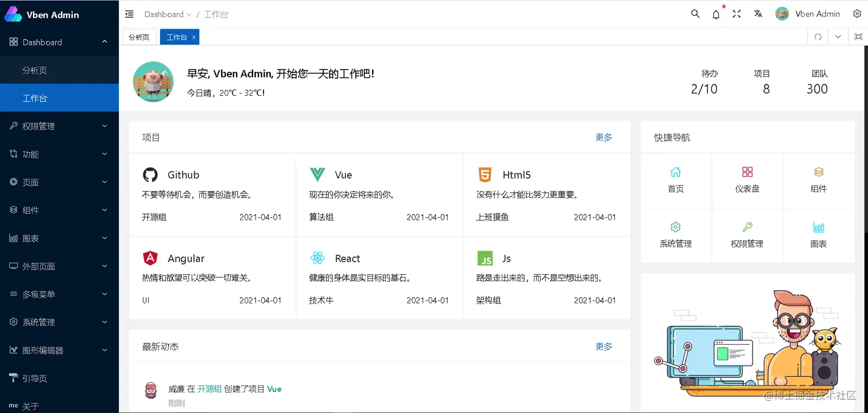The image size is (868, 413).
Task: Expand the 权限管理 sidebar menu
Action: pos(60,126)
